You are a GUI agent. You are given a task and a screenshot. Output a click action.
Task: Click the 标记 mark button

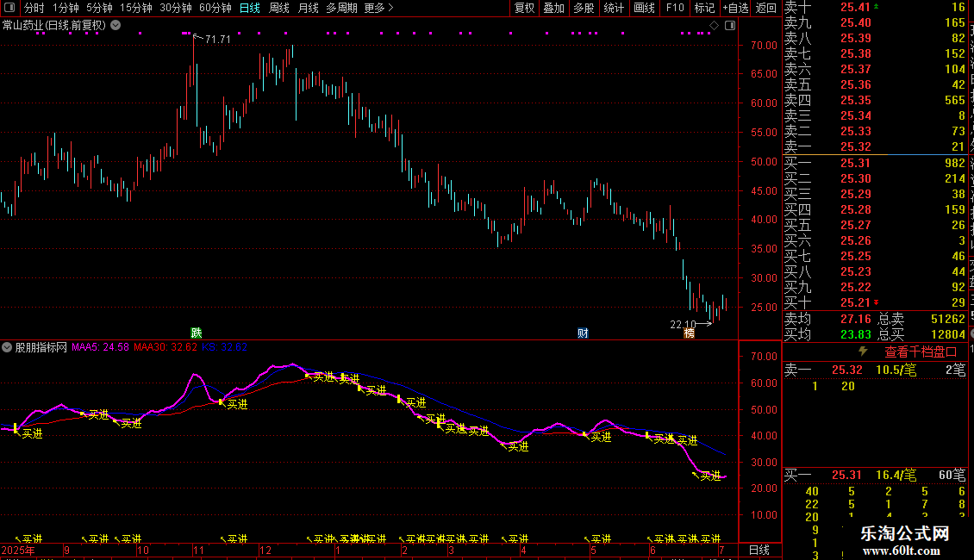click(704, 8)
